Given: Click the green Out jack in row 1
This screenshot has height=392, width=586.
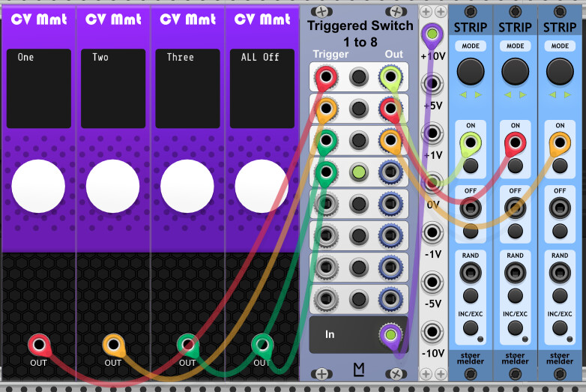Looking at the screenshot, I should (390, 77).
